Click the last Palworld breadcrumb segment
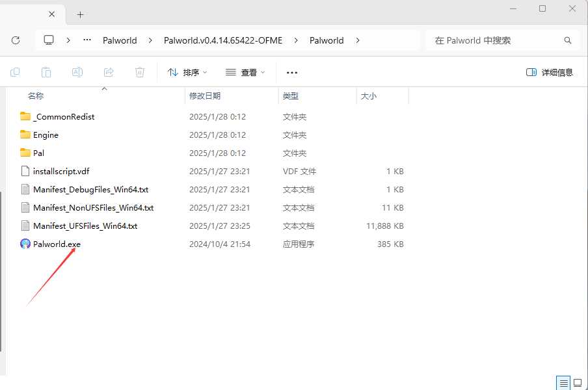This screenshot has width=588, height=390. coord(327,40)
